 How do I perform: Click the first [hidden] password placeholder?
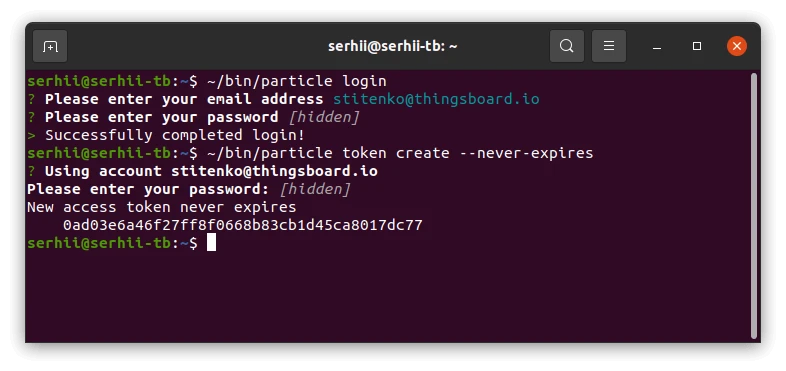click(324, 117)
